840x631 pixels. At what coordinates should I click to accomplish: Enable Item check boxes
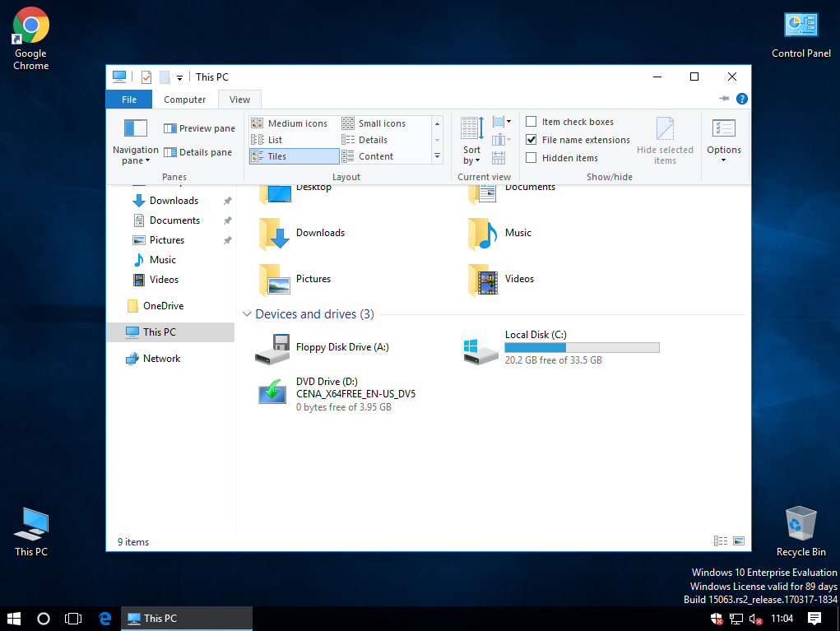click(x=531, y=121)
